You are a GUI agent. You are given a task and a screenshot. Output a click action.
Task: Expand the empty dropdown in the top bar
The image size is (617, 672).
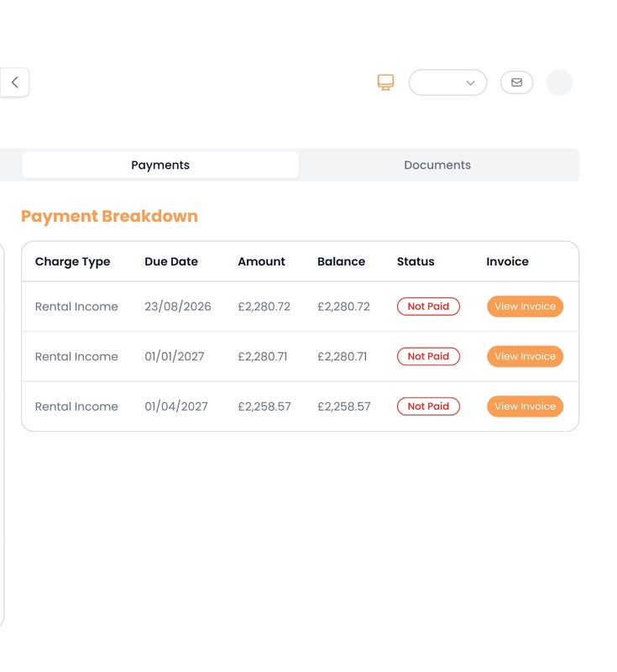point(447,82)
